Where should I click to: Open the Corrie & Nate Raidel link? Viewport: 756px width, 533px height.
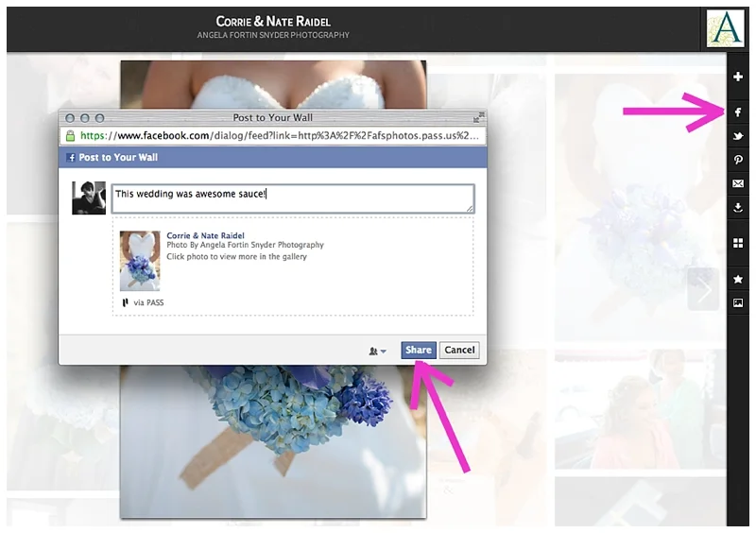point(205,235)
